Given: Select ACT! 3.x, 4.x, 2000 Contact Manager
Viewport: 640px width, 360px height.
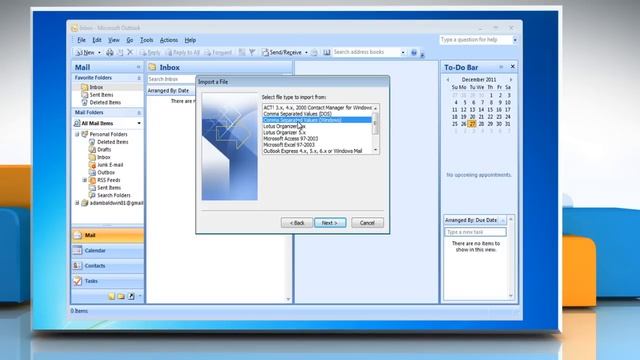Looking at the screenshot, I should (x=317, y=108).
